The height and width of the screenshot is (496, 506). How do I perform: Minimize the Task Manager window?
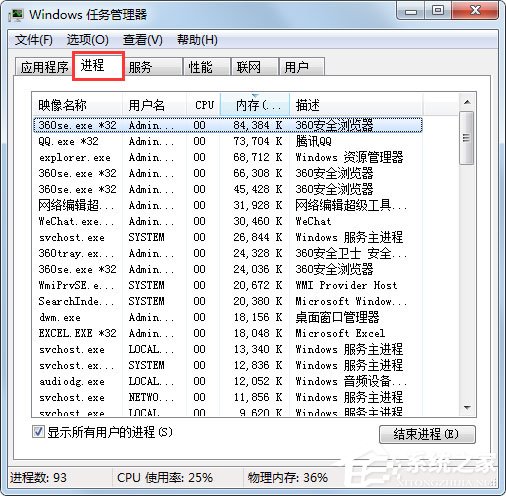click(411, 11)
